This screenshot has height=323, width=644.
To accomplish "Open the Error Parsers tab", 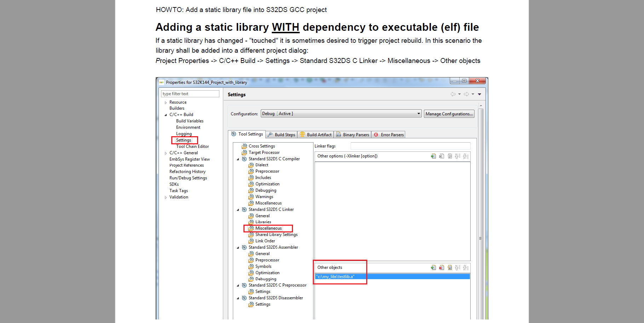I will 389,135.
